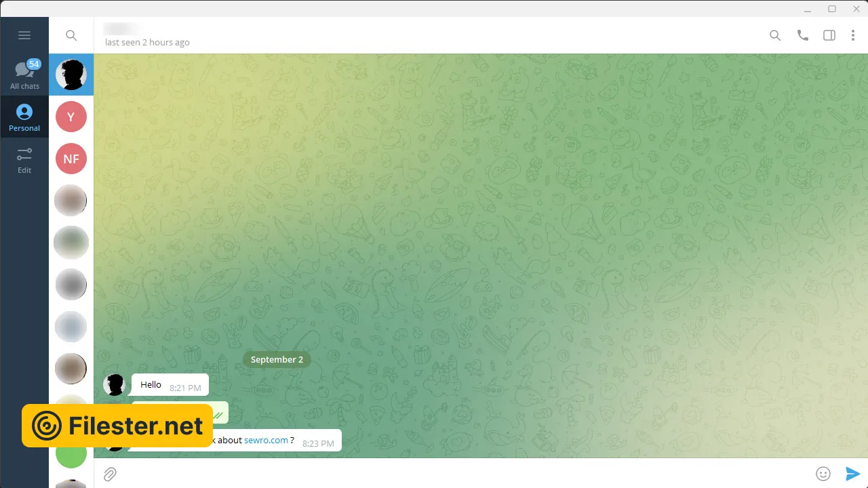Search messages in this chat
Viewport: 868px width, 488px height.
click(775, 35)
